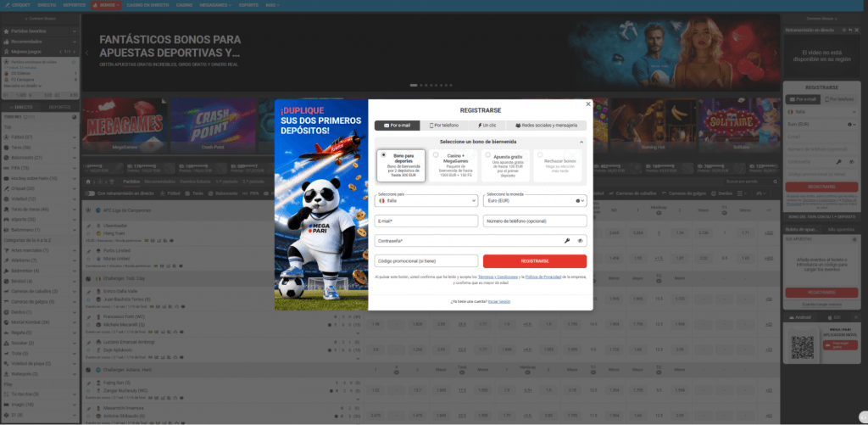
Task: Open the currency dropdown Euro (EUR)
Action: 535,200
